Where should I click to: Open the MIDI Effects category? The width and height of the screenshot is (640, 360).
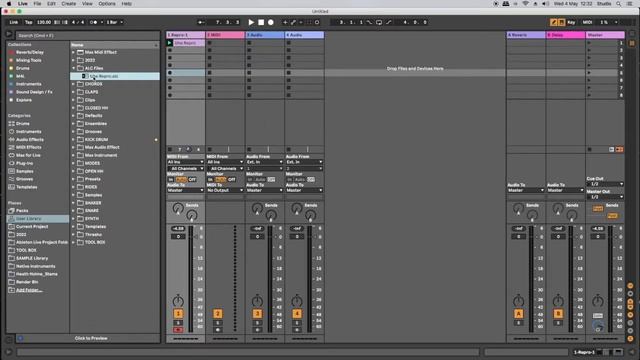point(28,147)
